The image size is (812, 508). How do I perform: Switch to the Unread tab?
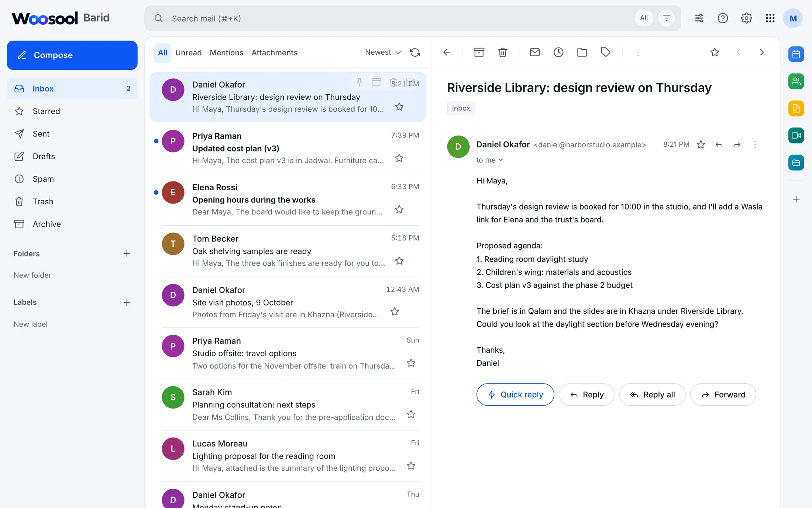(x=188, y=52)
